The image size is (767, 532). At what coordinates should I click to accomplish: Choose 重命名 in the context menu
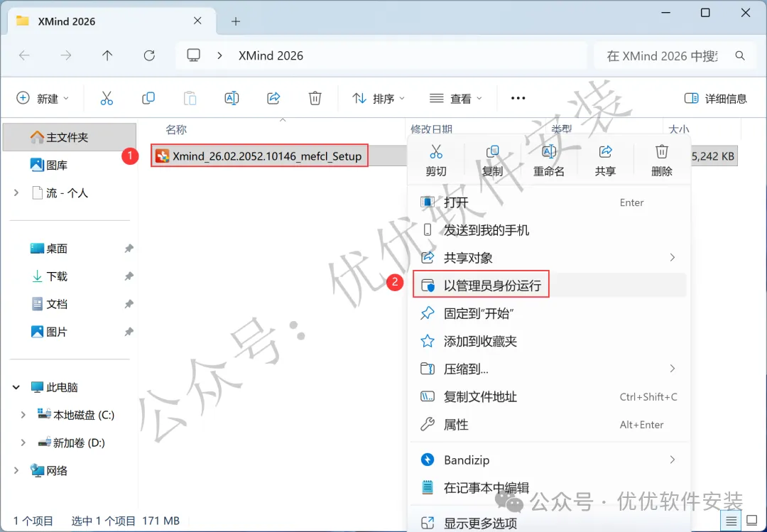tap(549, 161)
